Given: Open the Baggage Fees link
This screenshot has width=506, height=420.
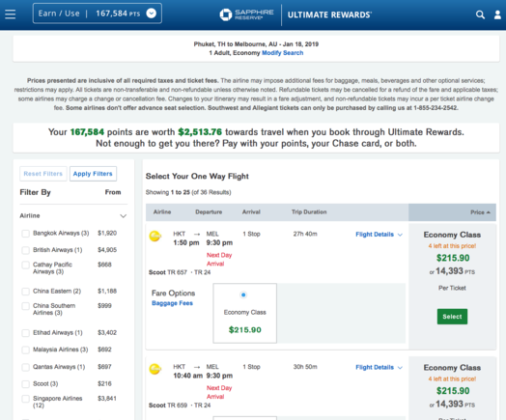Looking at the screenshot, I should tap(172, 303).
